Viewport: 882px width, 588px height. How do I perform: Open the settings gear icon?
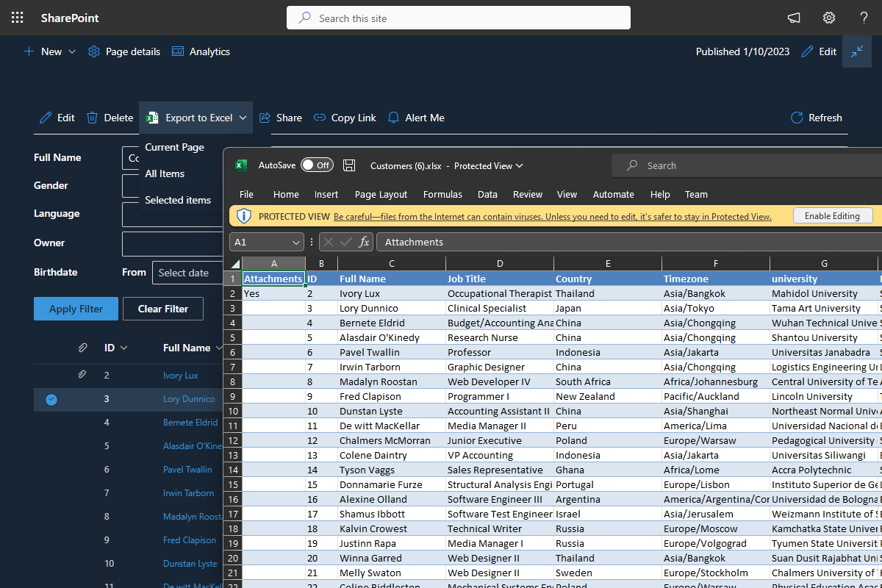coord(829,18)
